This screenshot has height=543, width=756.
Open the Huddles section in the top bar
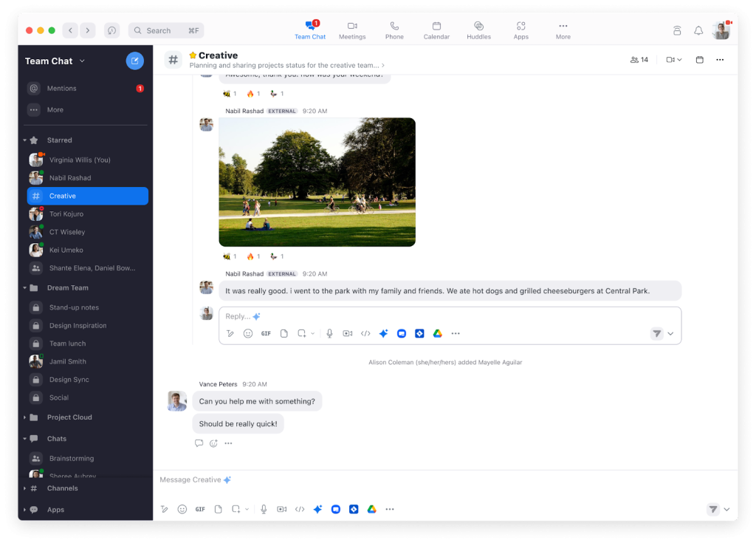coord(478,30)
